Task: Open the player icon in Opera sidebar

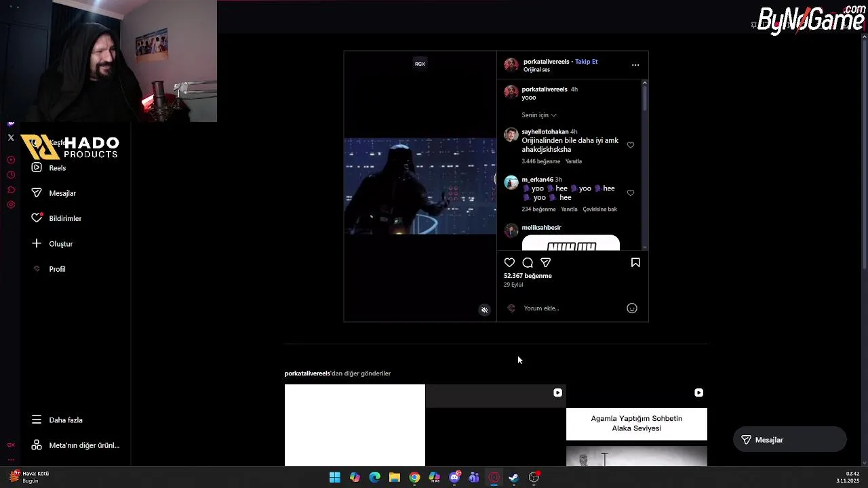Action: point(11,160)
